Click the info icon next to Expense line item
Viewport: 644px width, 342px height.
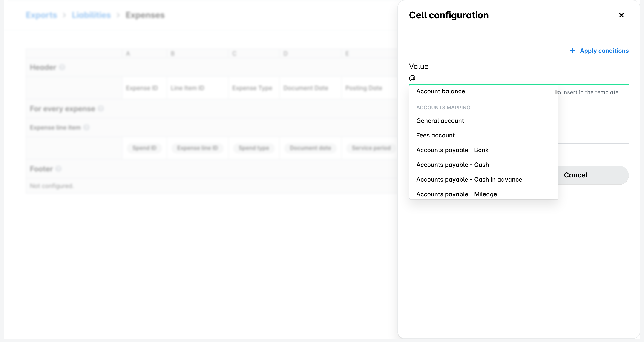click(86, 128)
